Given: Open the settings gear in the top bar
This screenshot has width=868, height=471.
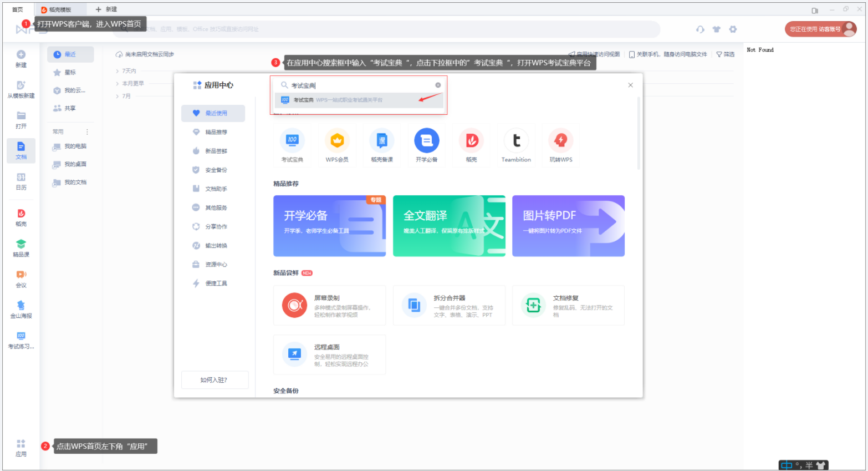Looking at the screenshot, I should pos(733,29).
